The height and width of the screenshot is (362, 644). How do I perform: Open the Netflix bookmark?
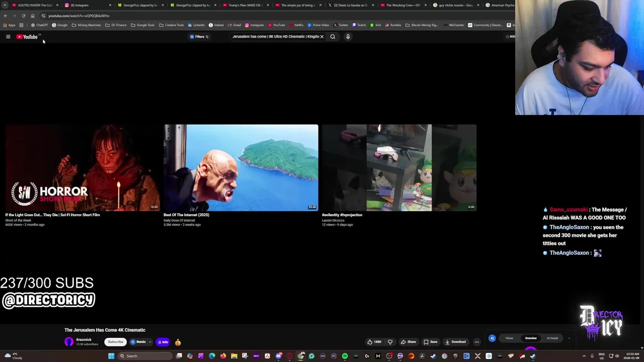296,25
